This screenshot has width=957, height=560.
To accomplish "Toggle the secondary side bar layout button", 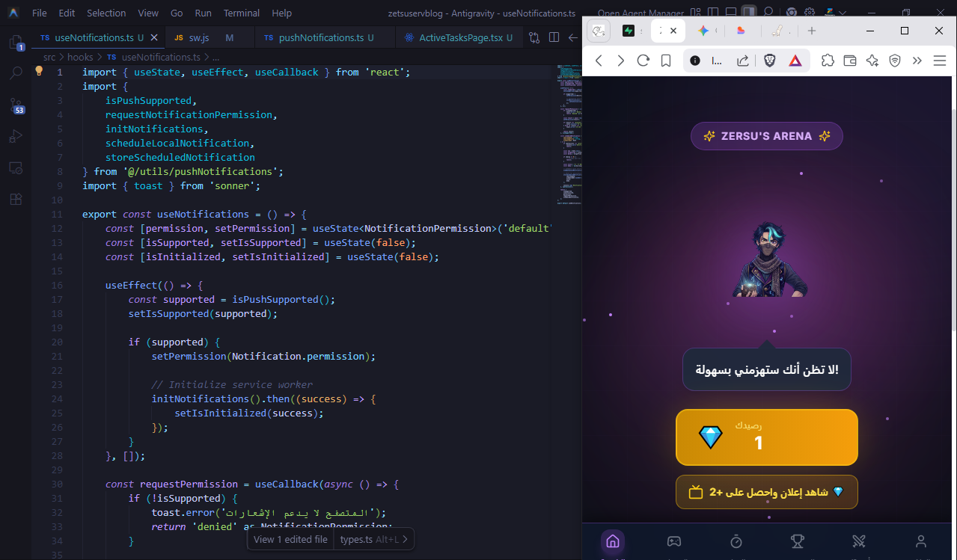I will [x=749, y=13].
